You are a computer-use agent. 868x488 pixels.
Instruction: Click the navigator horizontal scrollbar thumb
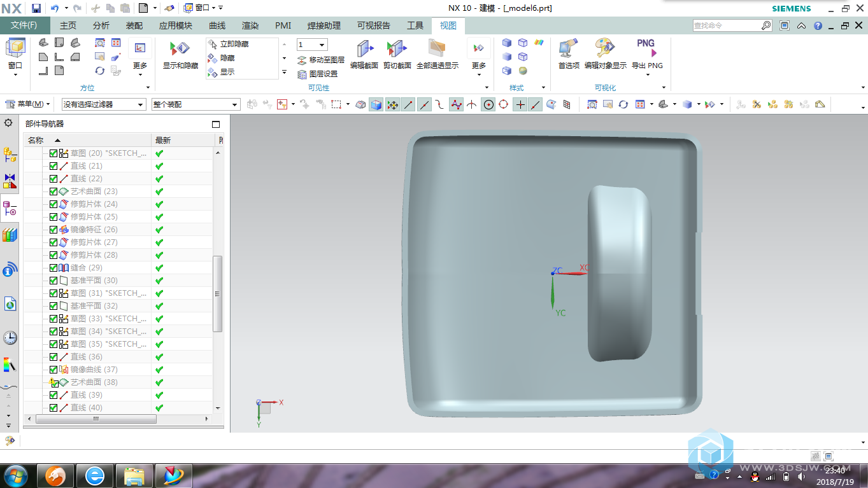click(x=96, y=419)
